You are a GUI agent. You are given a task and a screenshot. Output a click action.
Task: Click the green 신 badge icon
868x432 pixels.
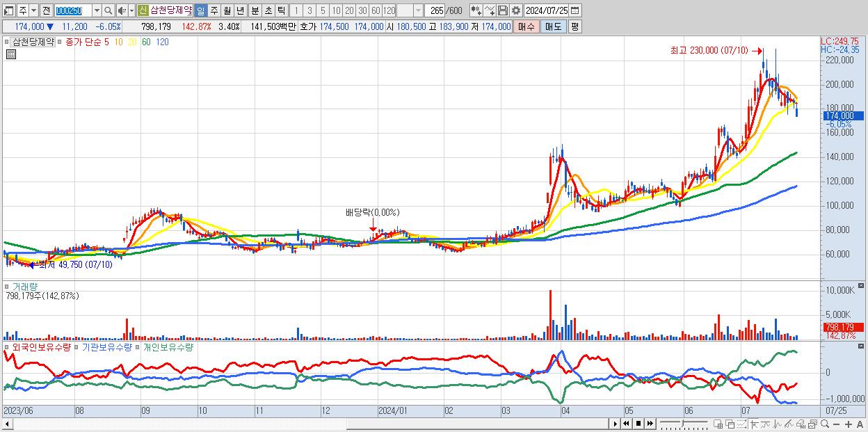click(143, 10)
